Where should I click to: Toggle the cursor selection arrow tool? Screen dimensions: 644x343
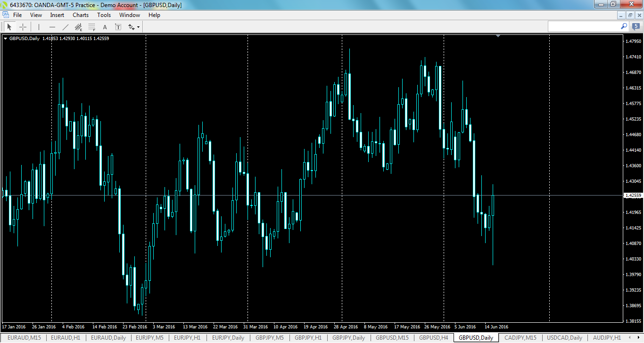tap(9, 26)
